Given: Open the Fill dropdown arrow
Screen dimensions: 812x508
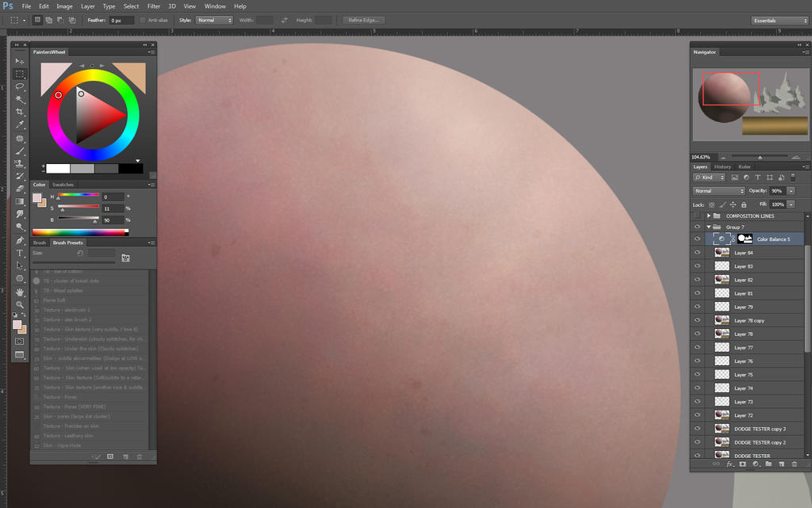Looking at the screenshot, I should point(791,204).
